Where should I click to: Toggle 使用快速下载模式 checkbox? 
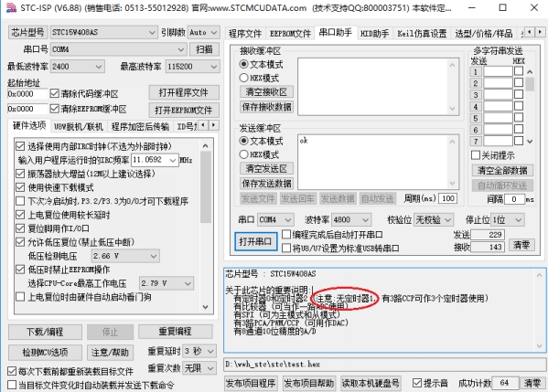coord(20,187)
